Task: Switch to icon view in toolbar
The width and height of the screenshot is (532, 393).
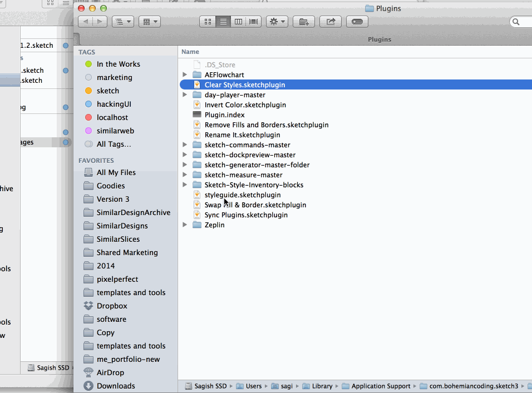Action: click(208, 22)
